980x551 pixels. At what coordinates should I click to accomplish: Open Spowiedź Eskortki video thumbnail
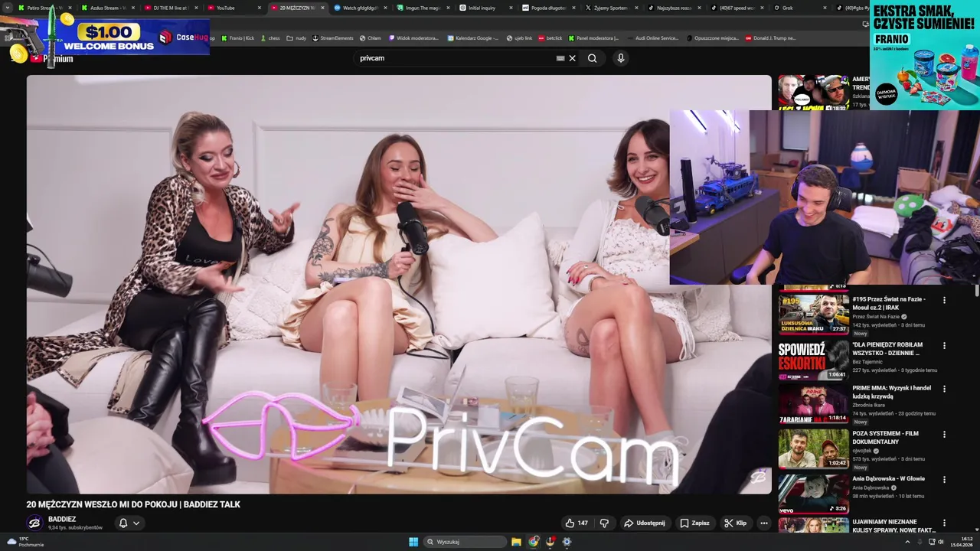pos(813,360)
